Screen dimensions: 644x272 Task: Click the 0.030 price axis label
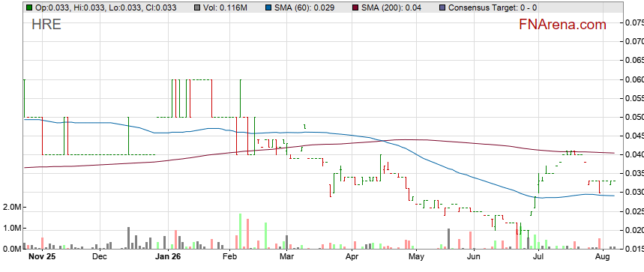click(x=634, y=193)
